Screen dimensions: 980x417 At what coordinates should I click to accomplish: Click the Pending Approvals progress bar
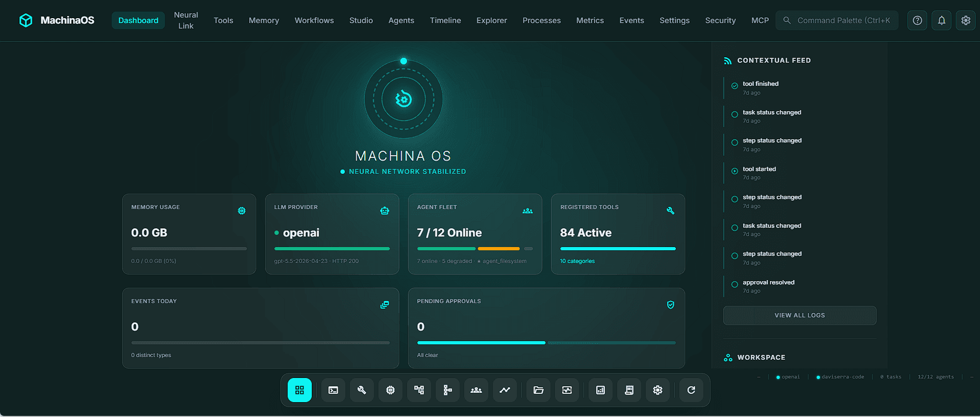547,343
